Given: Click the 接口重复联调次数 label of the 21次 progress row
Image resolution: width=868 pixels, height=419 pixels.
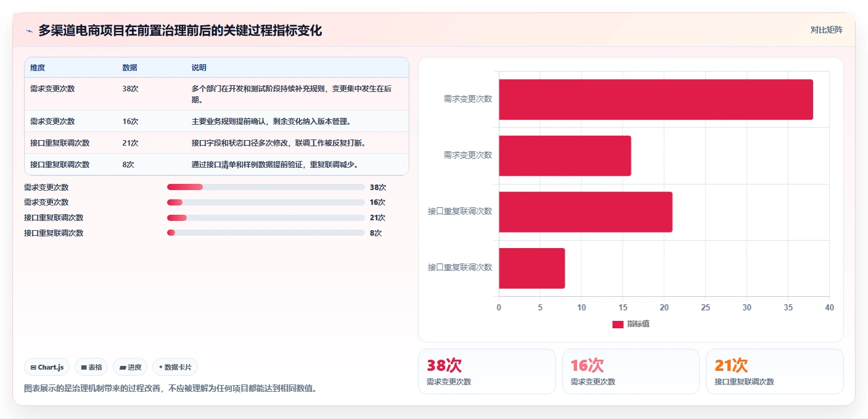Looking at the screenshot, I should 54,217.
